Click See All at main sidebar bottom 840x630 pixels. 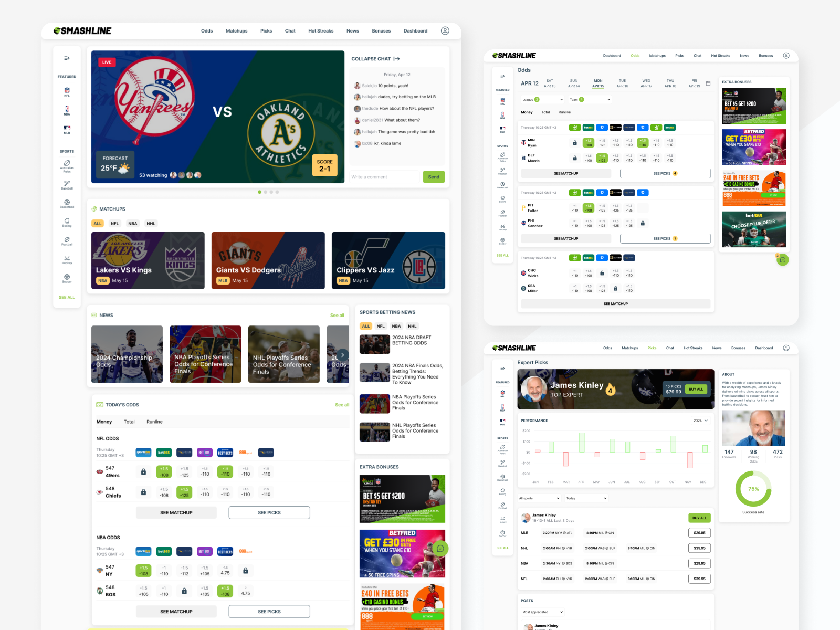[67, 298]
